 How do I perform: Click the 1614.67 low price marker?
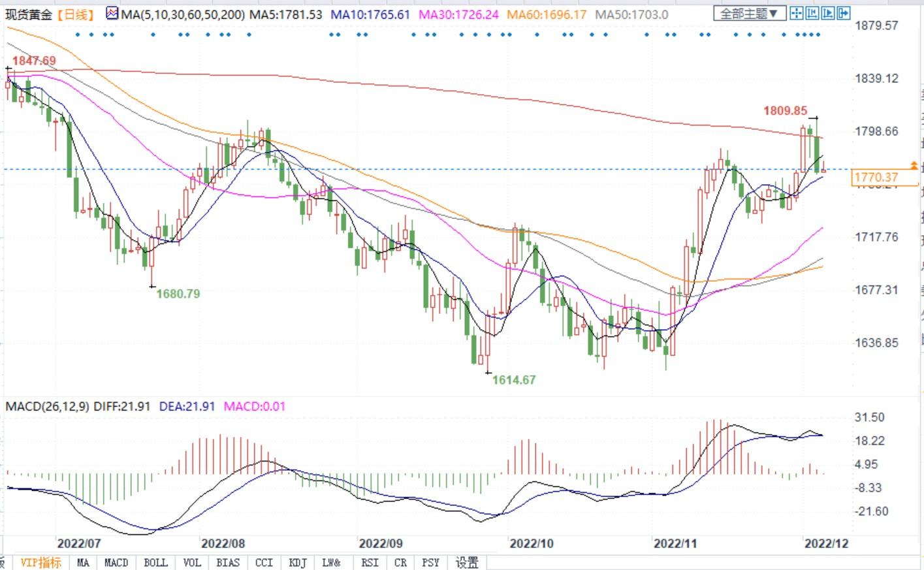(513, 380)
